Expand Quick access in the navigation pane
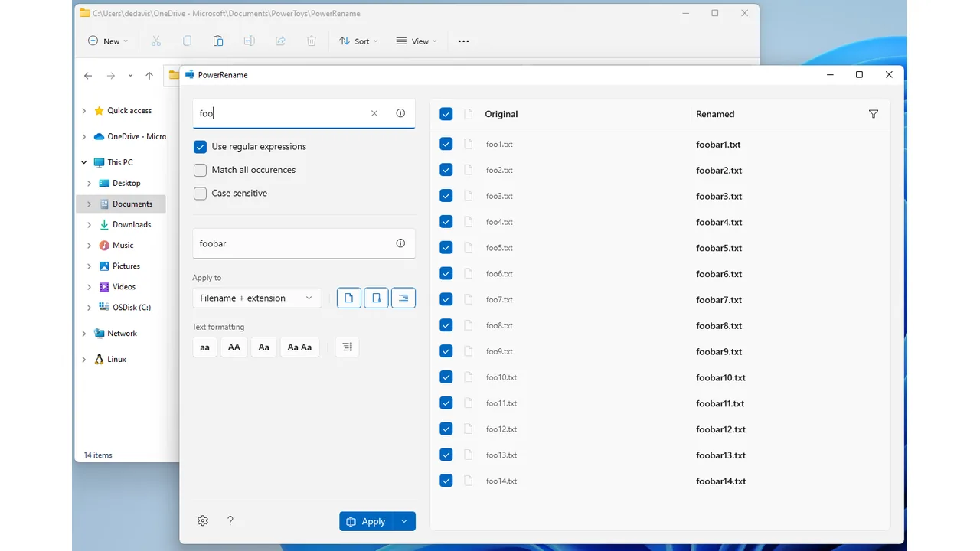 (x=84, y=111)
